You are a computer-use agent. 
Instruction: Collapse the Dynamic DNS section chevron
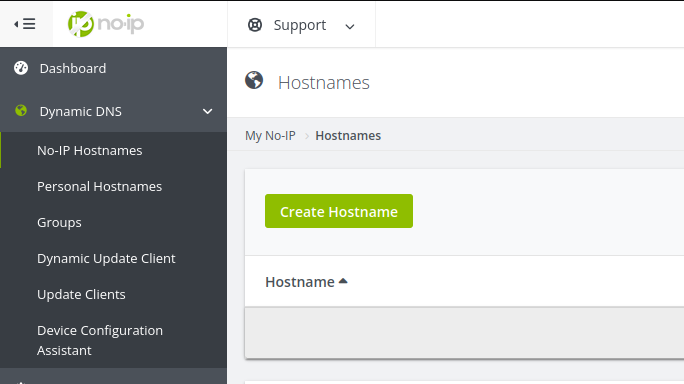coord(208,111)
